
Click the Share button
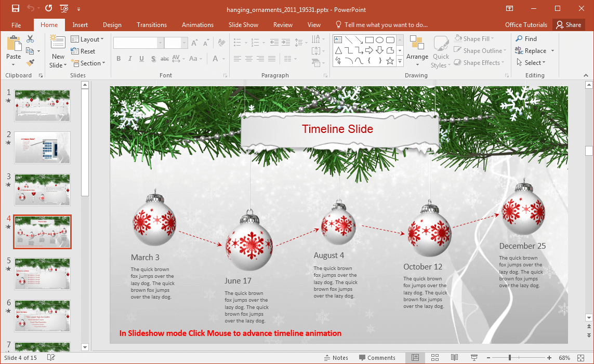[569, 25]
